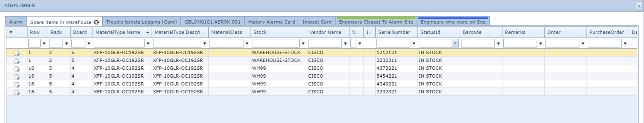Open edit icon for serial number 3232311
This screenshot has width=644, height=123.
point(17,61)
